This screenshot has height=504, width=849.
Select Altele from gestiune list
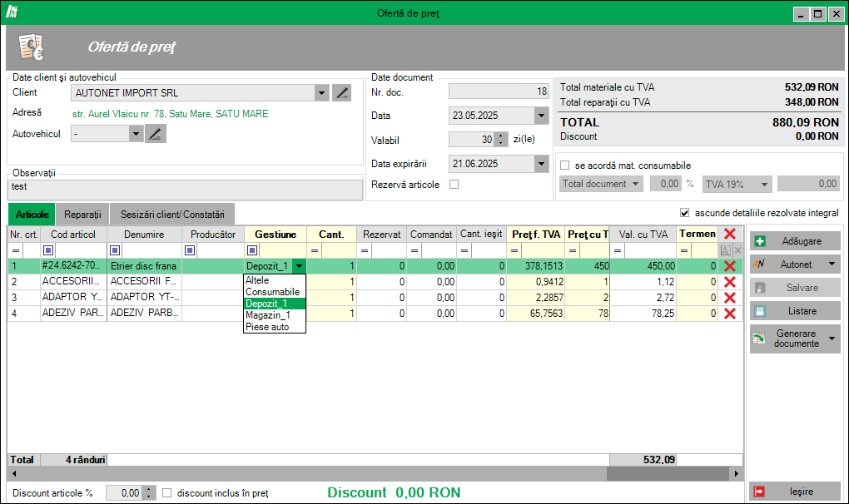tap(275, 280)
